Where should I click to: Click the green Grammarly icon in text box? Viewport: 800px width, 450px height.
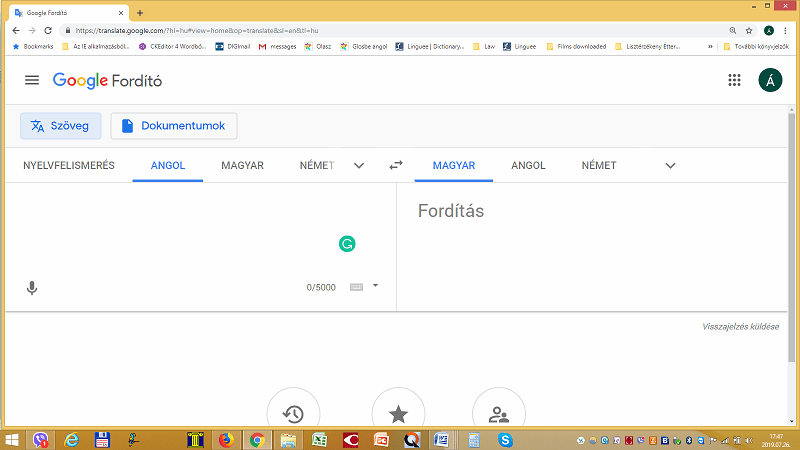(347, 244)
